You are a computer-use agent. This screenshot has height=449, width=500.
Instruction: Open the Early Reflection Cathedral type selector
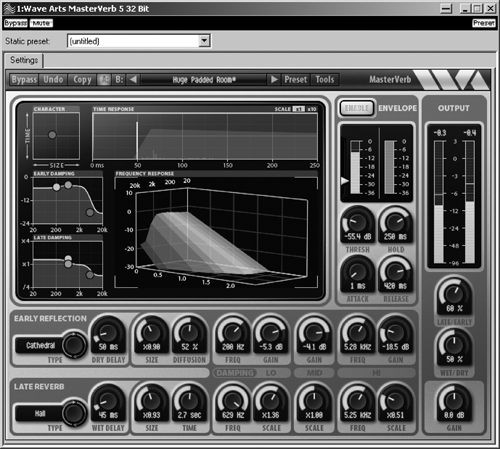40,345
